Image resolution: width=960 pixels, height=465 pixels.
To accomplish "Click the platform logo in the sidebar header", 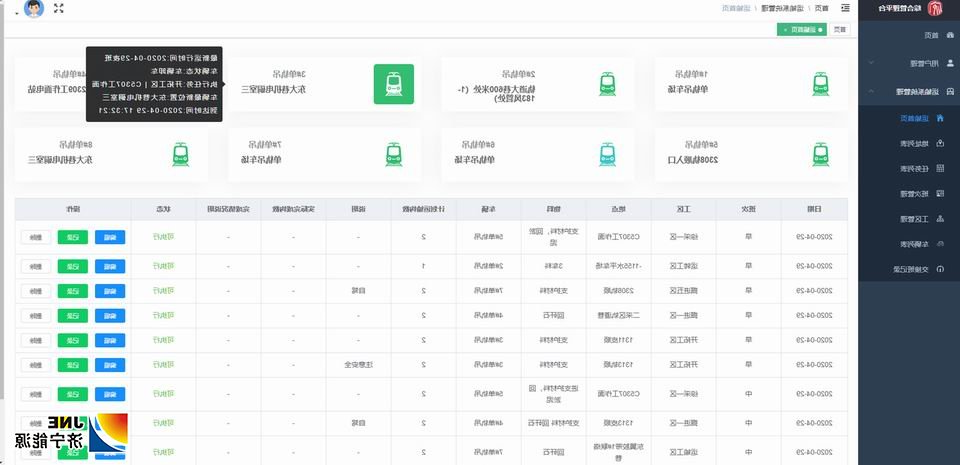I will click(x=935, y=9).
